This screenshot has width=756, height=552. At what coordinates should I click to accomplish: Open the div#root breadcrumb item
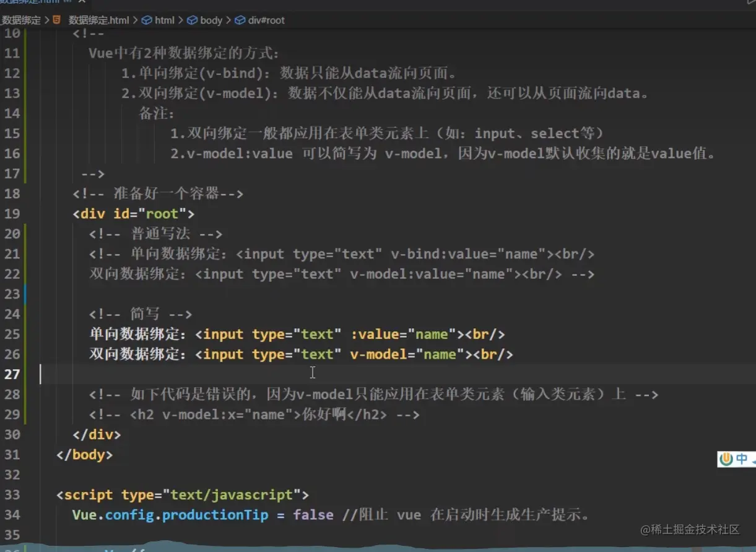point(266,20)
